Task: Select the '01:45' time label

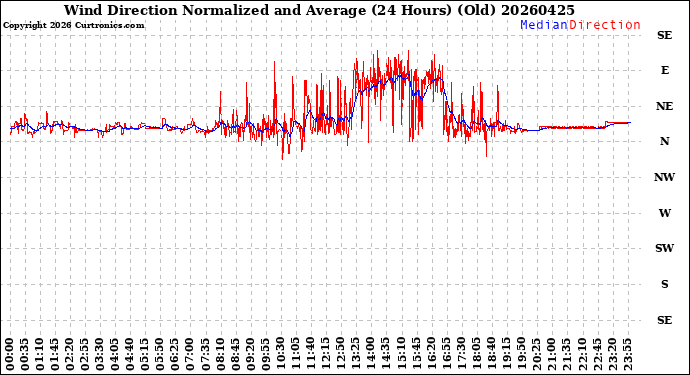Action: tap(55, 354)
